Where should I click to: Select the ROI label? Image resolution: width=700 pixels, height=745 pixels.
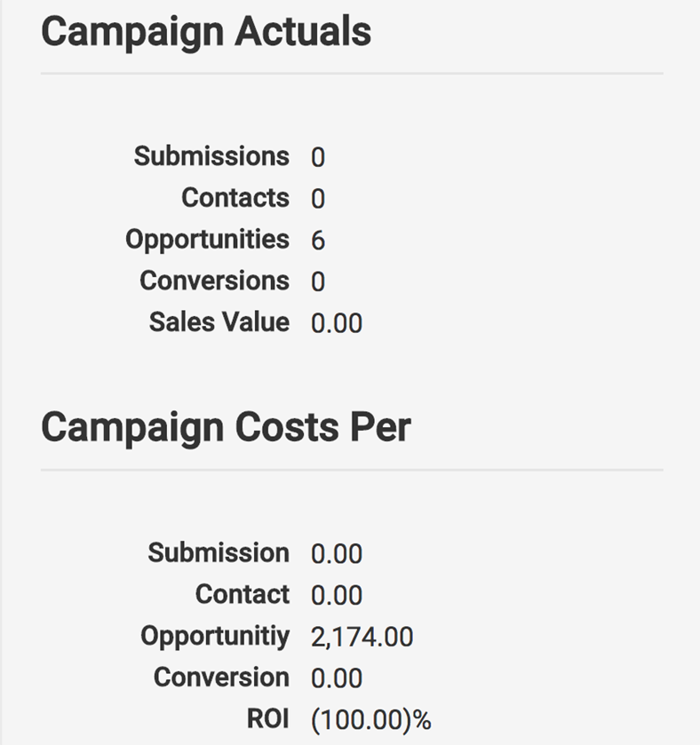click(x=268, y=718)
